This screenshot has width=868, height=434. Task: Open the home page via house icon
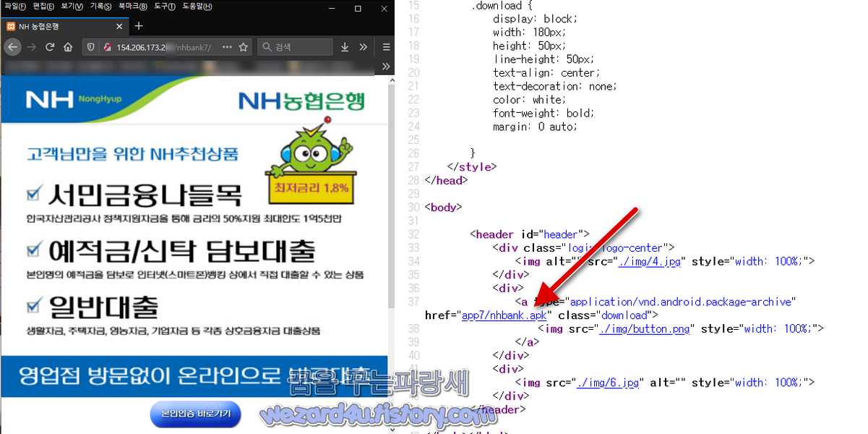[x=68, y=47]
